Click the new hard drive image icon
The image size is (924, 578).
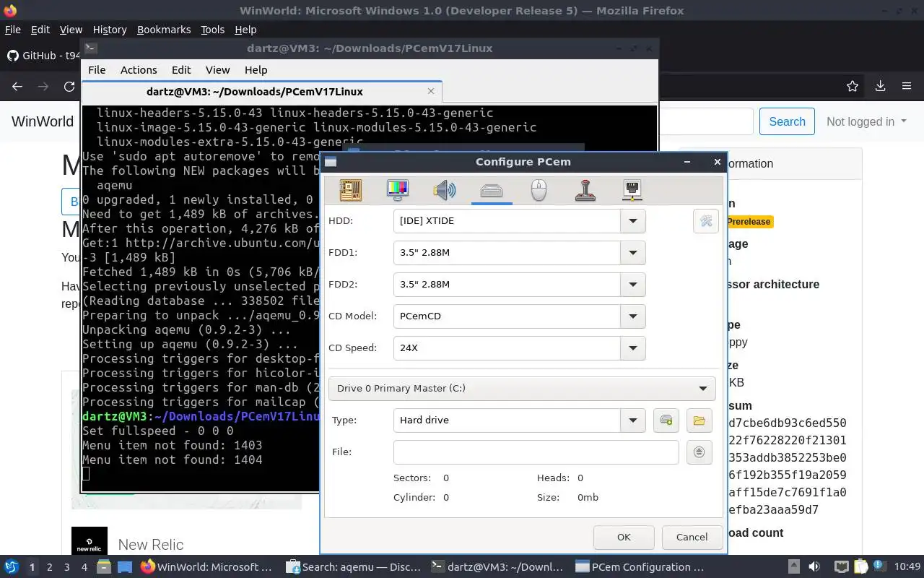point(666,420)
